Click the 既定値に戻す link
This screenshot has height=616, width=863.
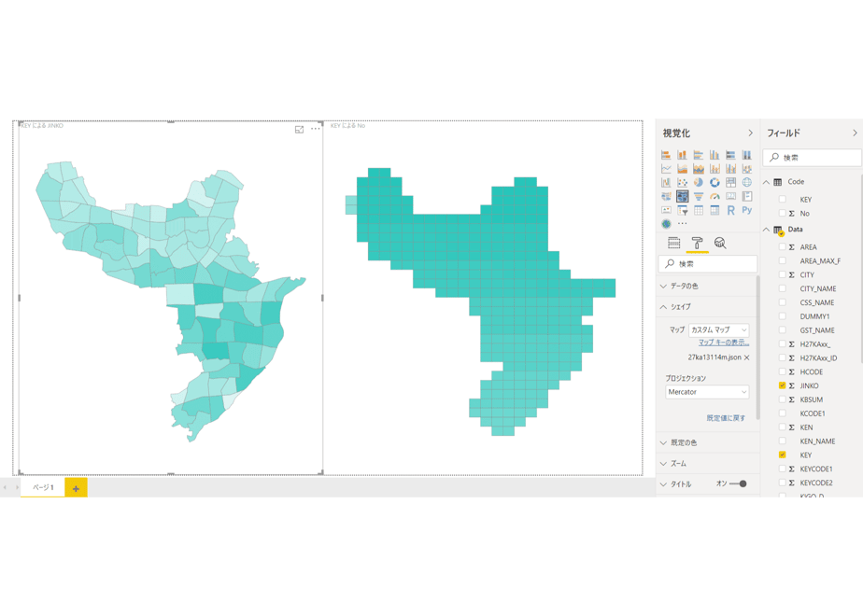[726, 418]
